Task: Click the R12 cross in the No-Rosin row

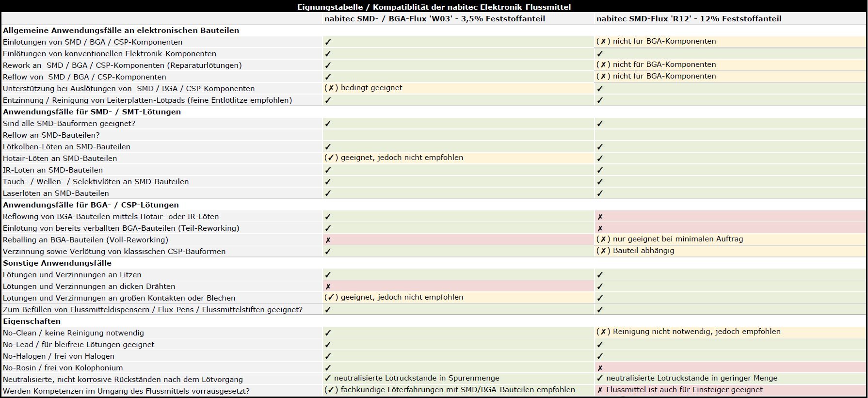Action: pos(600,368)
